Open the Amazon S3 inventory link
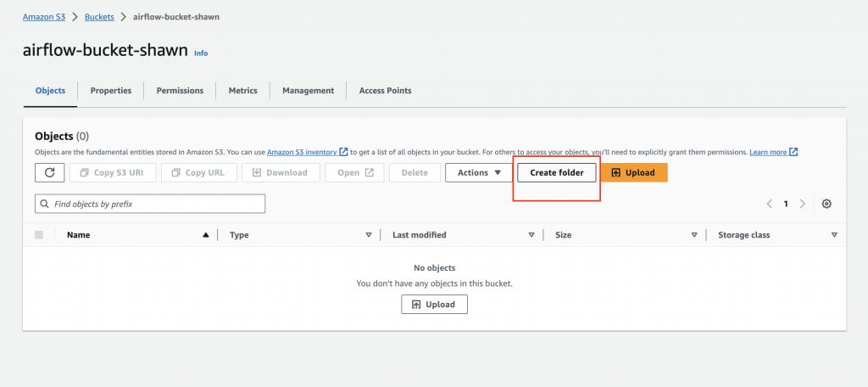Image resolution: width=868 pixels, height=387 pixels. pyautogui.click(x=307, y=152)
